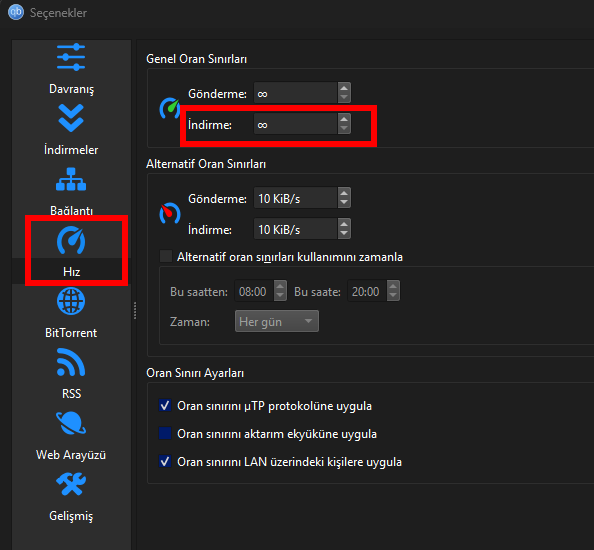The image size is (594, 550).
Task: Increase alternative İndirme 10 KiB/s up arrow
Action: click(x=344, y=223)
